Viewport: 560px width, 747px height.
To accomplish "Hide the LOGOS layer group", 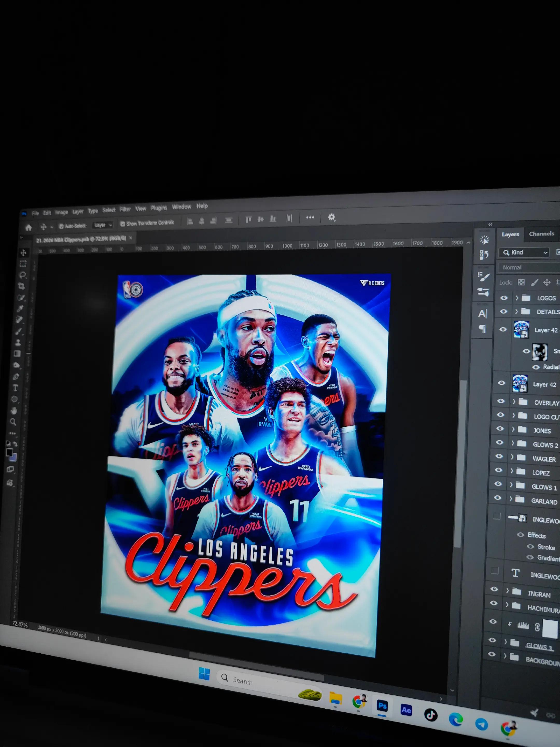I will [x=504, y=298].
